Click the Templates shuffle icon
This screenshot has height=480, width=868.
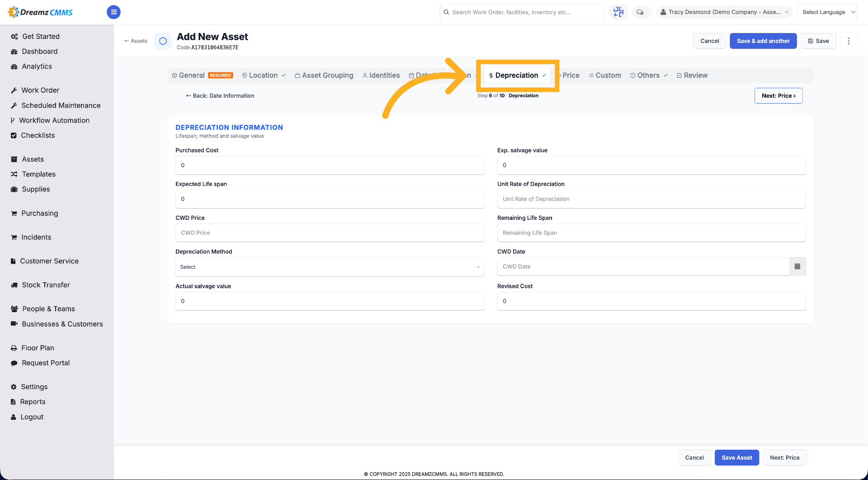[x=14, y=174]
